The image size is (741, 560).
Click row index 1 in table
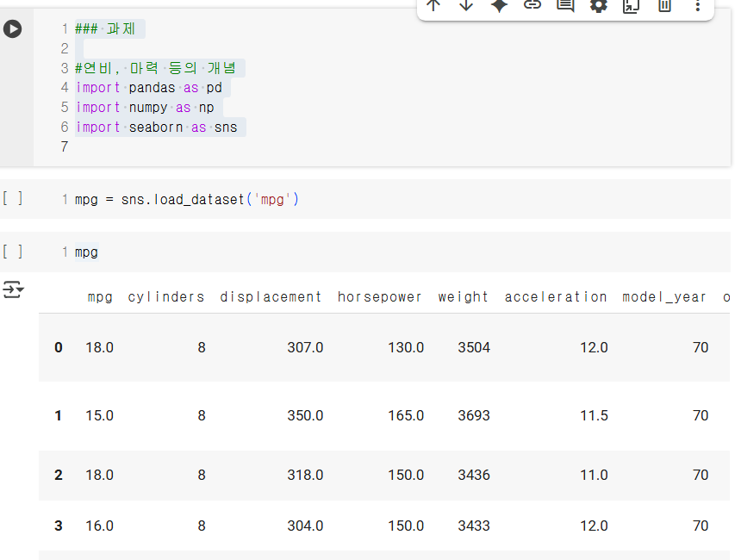pos(58,416)
